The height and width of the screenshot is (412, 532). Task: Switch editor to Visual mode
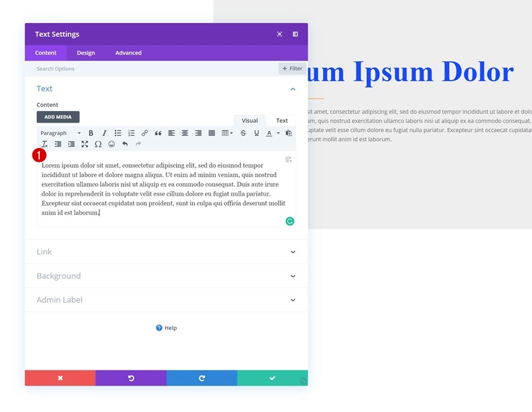pos(250,120)
